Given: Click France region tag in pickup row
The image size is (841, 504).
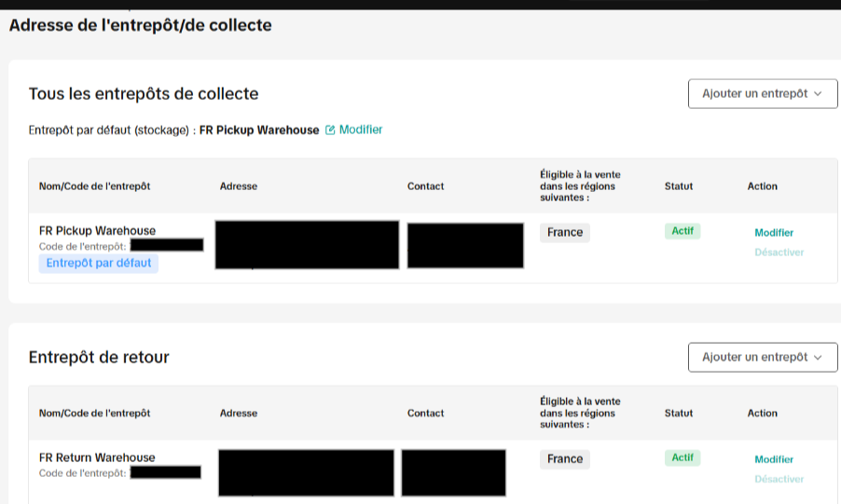Looking at the screenshot, I should tap(565, 233).
